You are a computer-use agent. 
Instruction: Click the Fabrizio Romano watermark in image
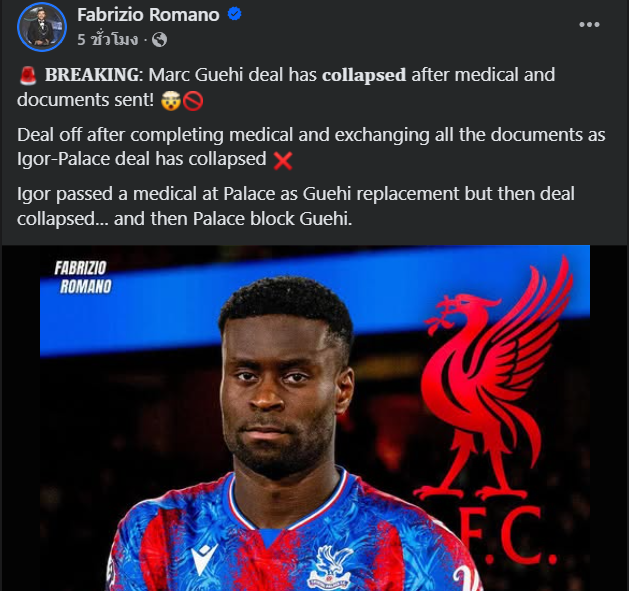point(83,277)
